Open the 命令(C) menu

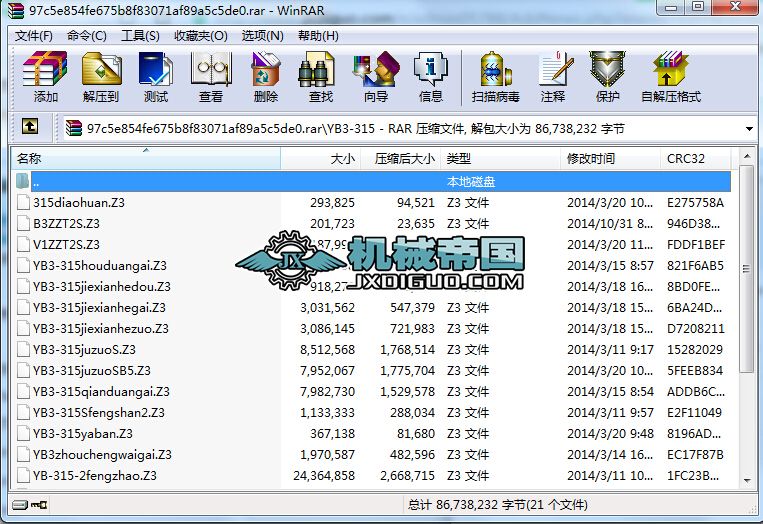tap(87, 36)
